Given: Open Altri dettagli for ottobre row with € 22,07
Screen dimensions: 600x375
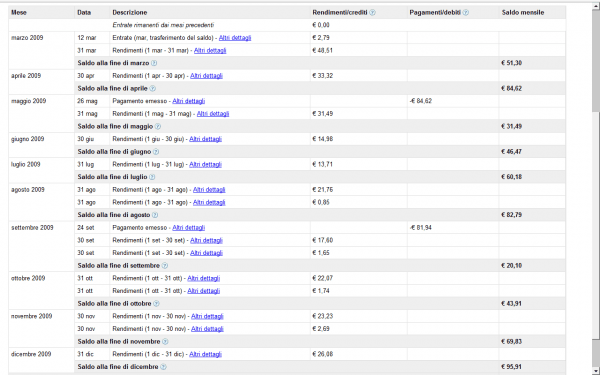Looking at the screenshot, I should pyautogui.click(x=204, y=278).
